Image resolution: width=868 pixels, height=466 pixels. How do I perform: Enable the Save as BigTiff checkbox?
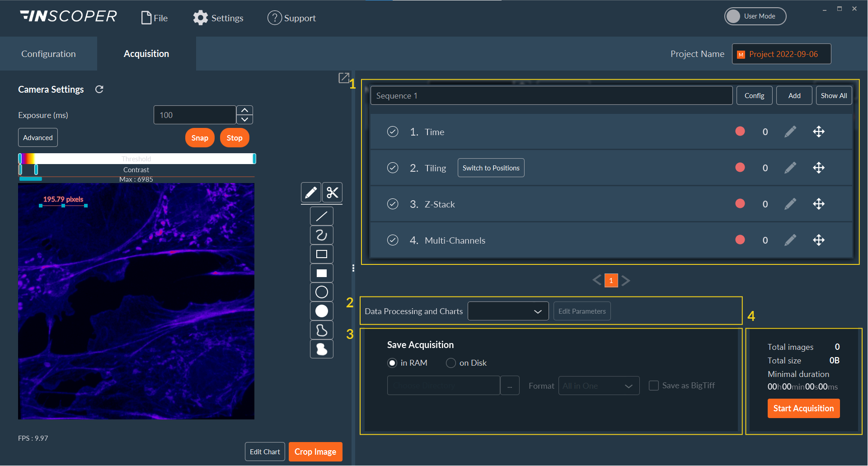click(x=653, y=386)
